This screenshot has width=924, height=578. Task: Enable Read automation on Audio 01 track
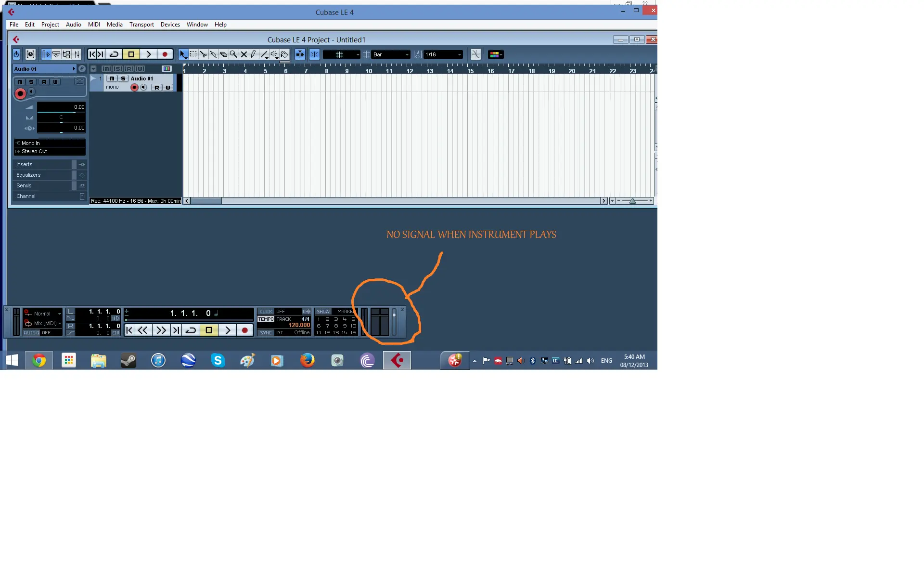coord(157,88)
